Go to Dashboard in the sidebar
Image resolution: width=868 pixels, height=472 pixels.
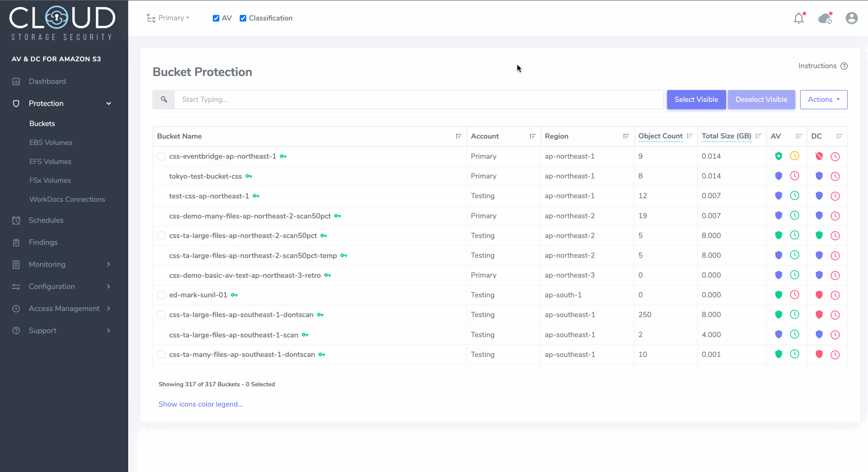47,81
